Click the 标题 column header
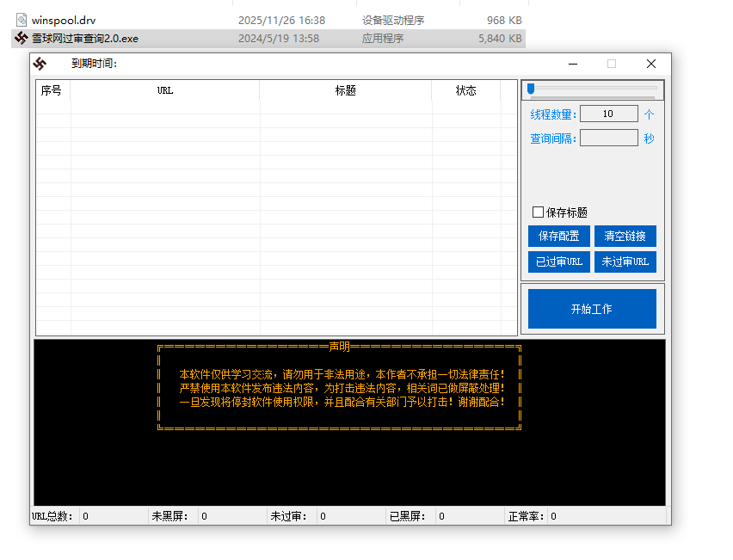Image resolution: width=733 pixels, height=560 pixels. [345, 90]
